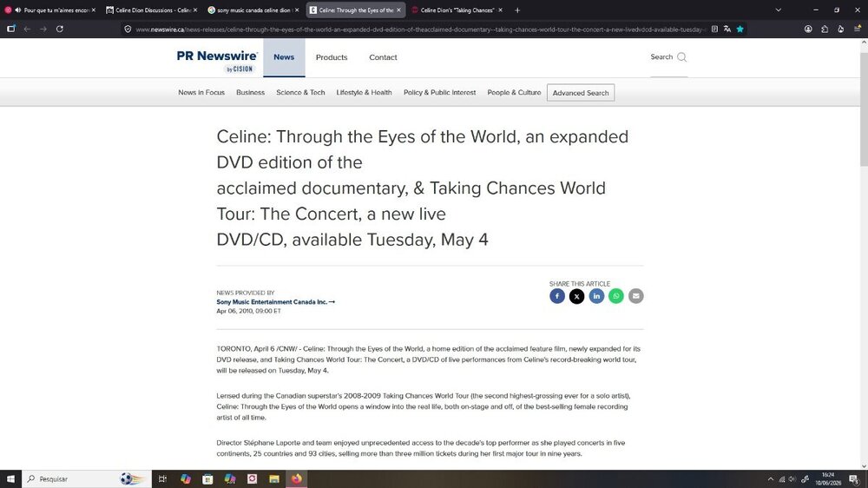
Task: List all tabs dropdown arrow
Action: pyautogui.click(x=778, y=10)
